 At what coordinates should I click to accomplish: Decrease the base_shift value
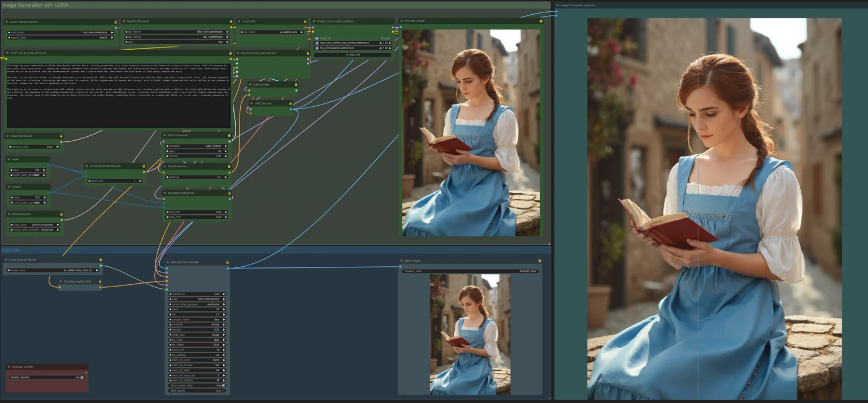tap(167, 217)
